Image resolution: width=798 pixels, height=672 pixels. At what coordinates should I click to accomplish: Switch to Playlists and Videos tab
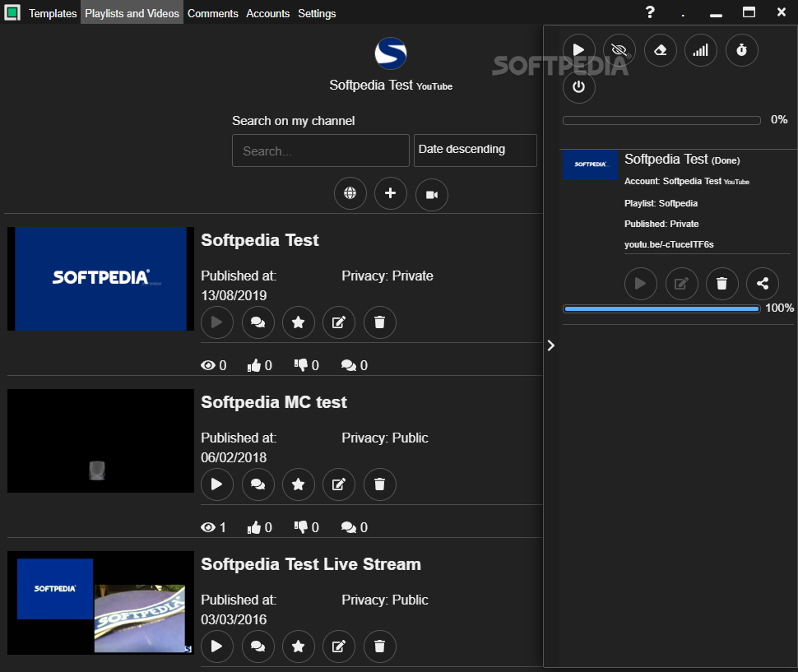pos(132,13)
